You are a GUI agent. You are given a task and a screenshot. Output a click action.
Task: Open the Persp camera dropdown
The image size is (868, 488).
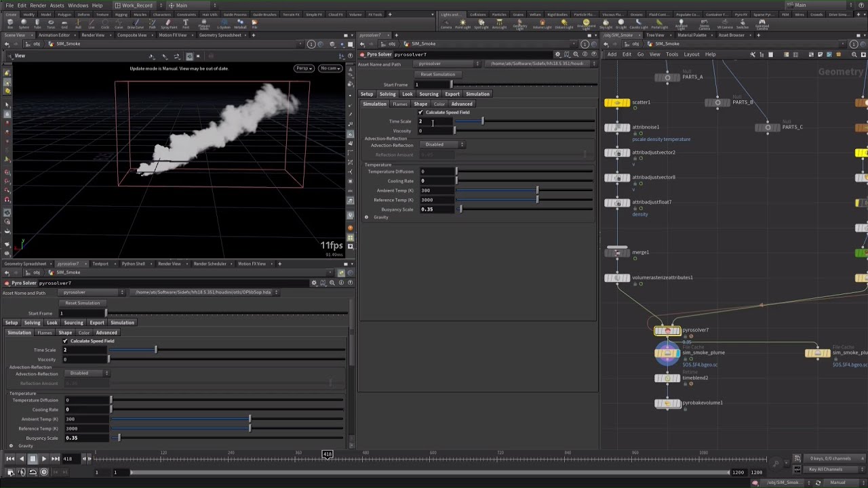tap(303, 68)
